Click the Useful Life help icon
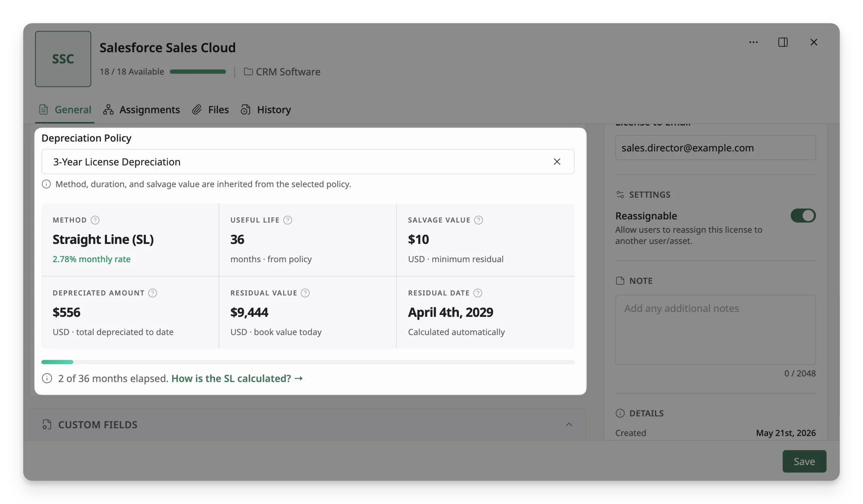 pos(288,220)
